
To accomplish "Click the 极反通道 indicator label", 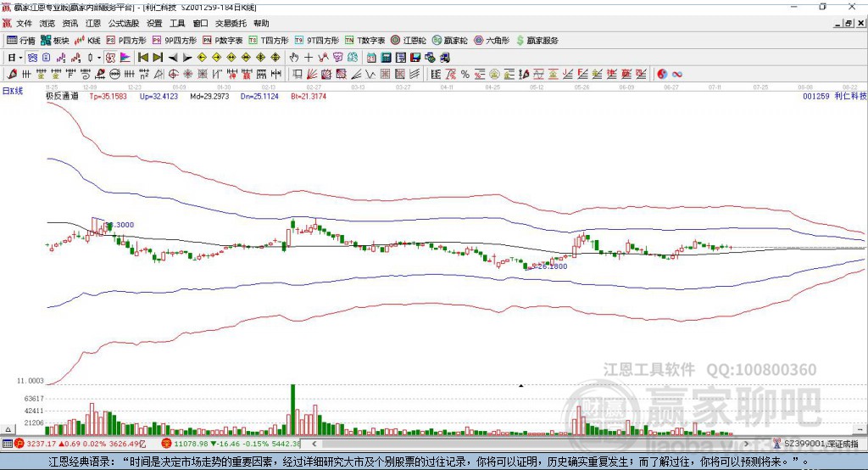I will [x=62, y=96].
